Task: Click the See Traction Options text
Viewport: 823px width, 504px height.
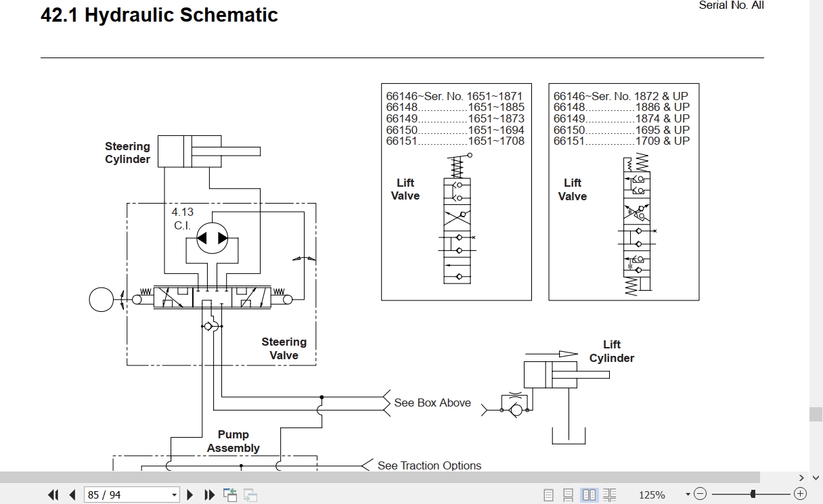Action: click(429, 465)
